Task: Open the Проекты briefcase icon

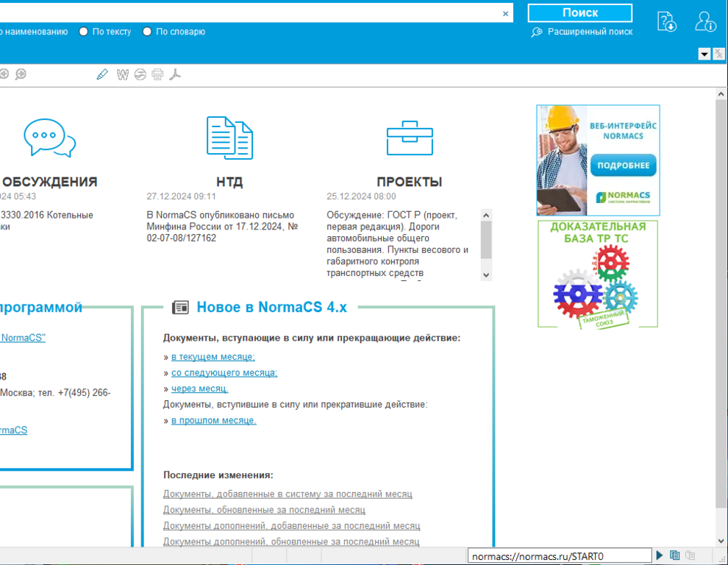Action: point(410,138)
